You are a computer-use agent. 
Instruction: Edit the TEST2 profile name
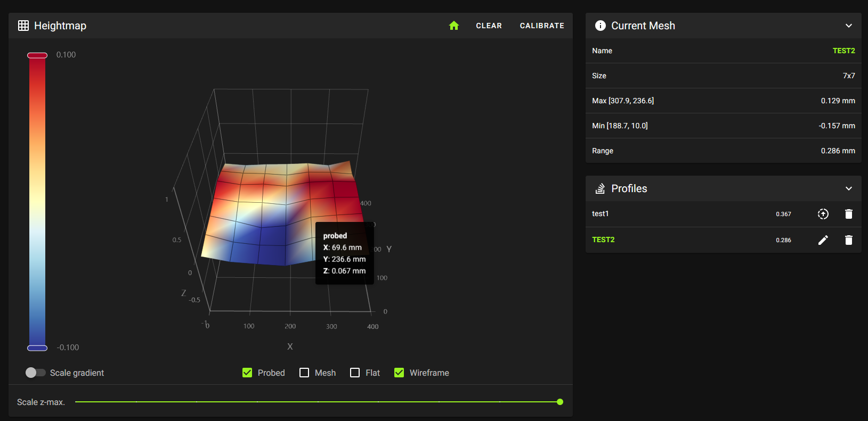tap(823, 240)
